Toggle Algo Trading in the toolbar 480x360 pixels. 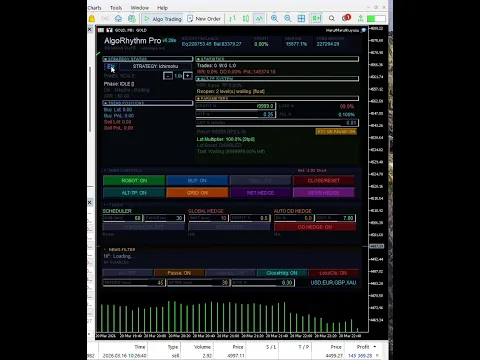point(163,19)
